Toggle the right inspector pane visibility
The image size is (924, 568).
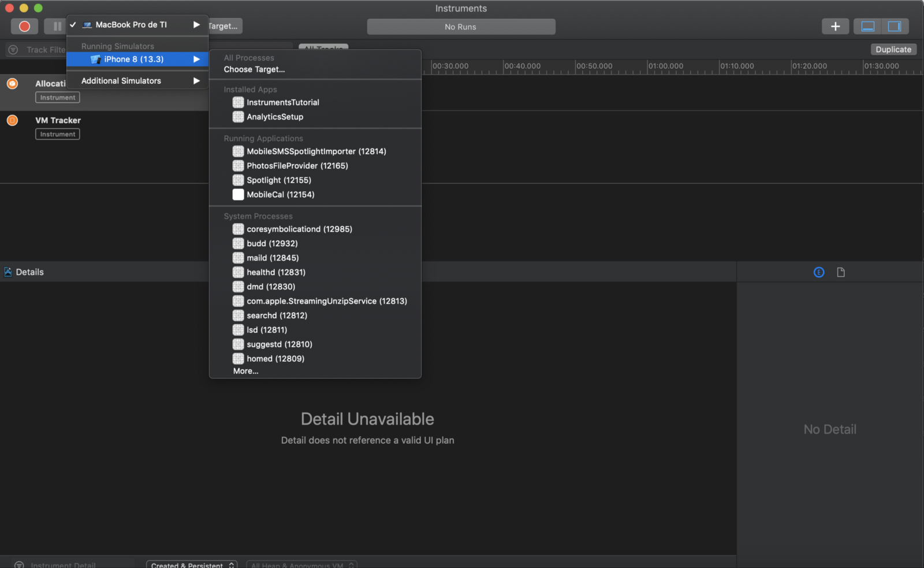895,26
